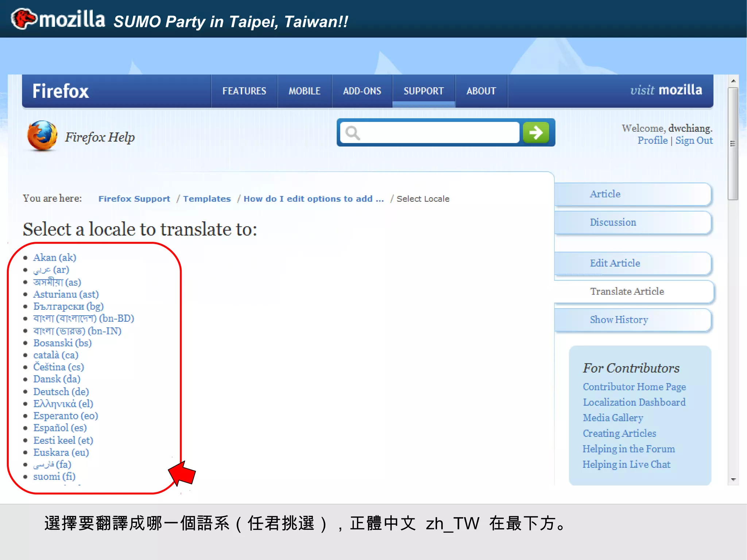Open Contributor Home Page link
Image resolution: width=747 pixels, height=560 pixels.
pos(634,387)
